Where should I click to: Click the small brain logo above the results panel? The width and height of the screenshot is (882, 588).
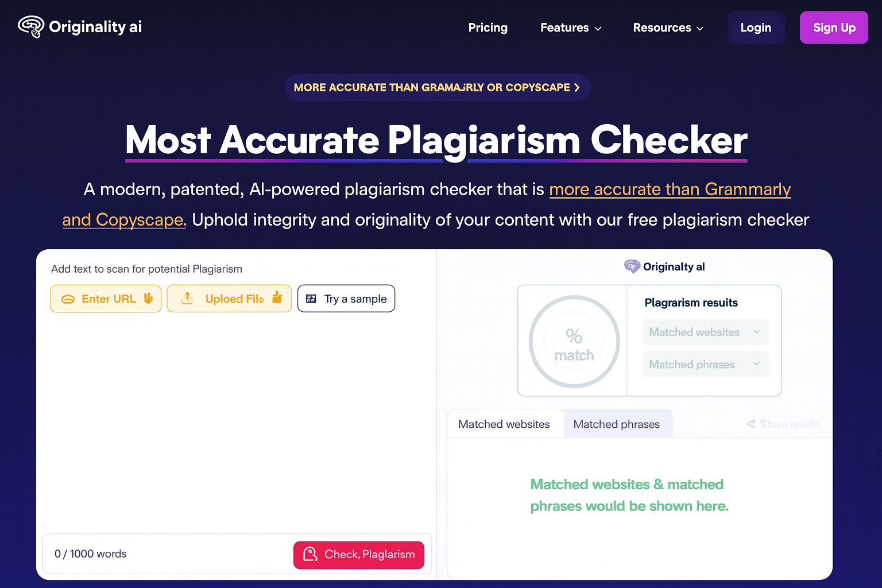tap(632, 266)
